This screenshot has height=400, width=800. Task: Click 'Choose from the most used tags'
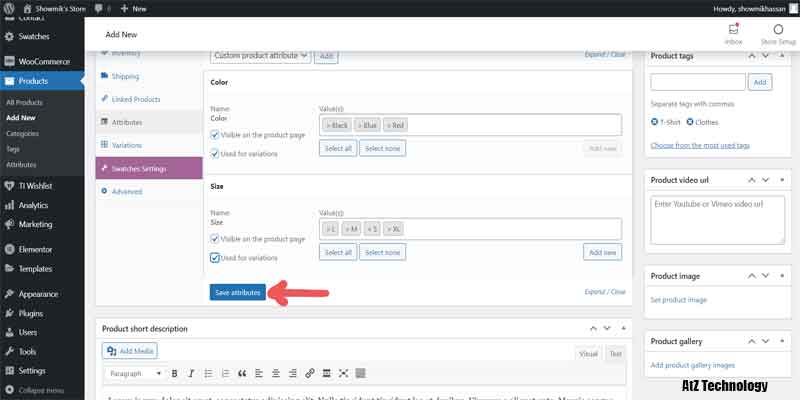[x=699, y=145]
